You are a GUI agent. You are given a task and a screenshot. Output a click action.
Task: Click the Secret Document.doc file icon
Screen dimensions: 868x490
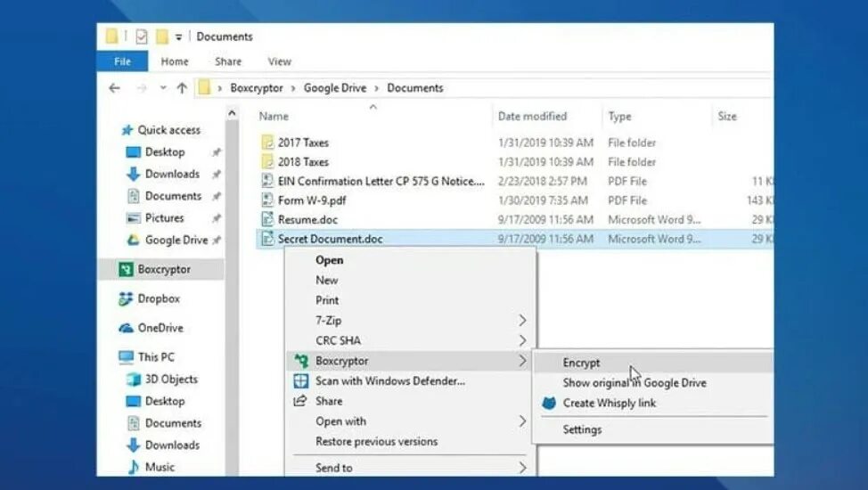click(267, 239)
